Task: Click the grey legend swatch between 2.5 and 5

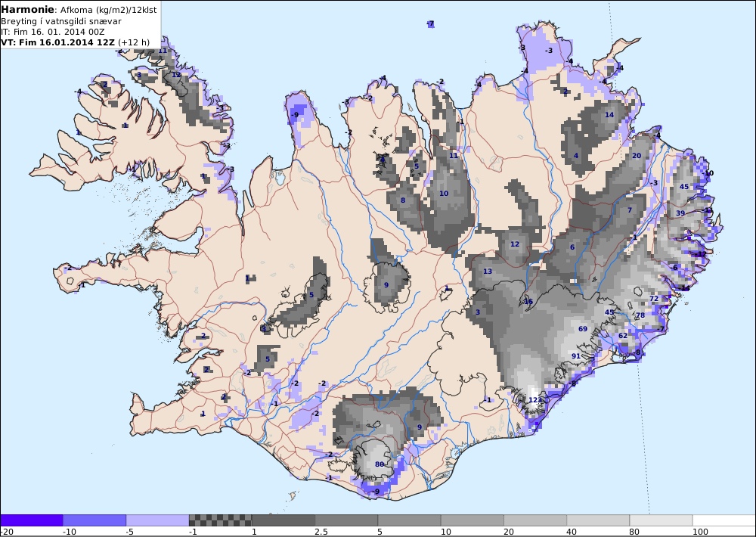Action: click(x=347, y=520)
